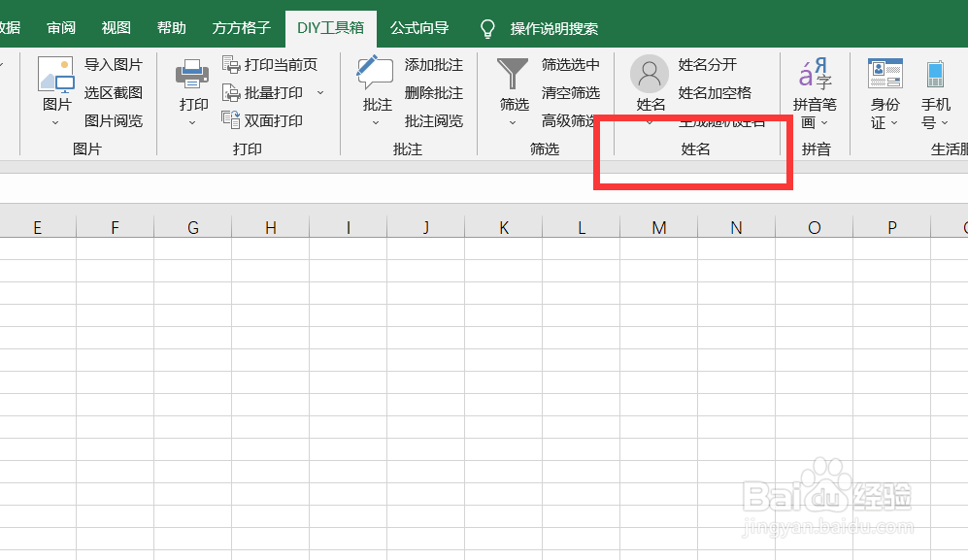This screenshot has height=560, width=968.
Task: Select the DIY工具箱 tab
Action: tap(330, 28)
